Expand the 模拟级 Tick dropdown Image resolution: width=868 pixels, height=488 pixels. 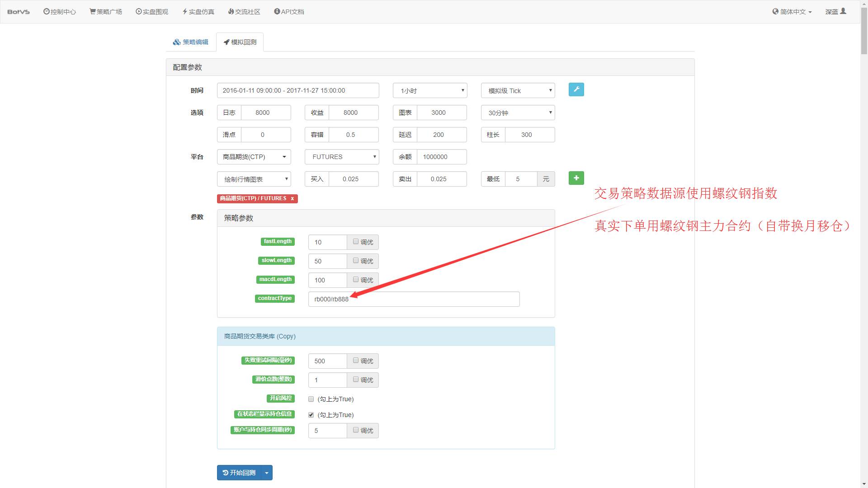[x=518, y=90]
